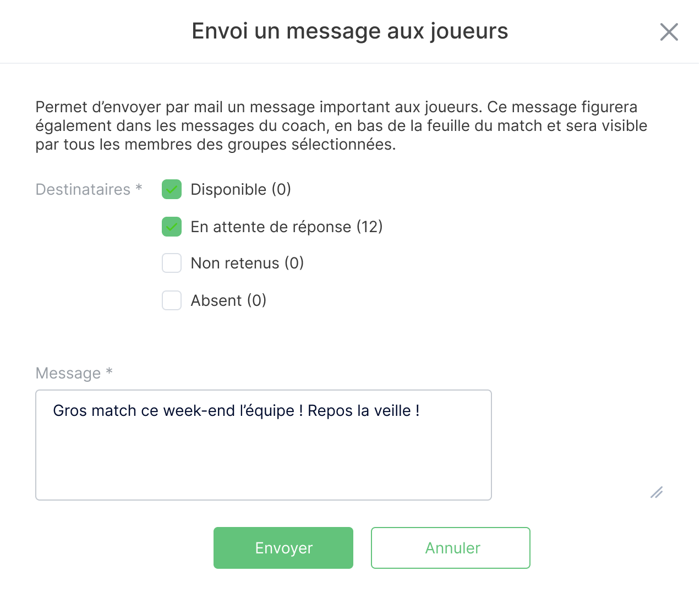Click inside the Message text area
This screenshot has height=604, width=700.
pyautogui.click(x=263, y=446)
